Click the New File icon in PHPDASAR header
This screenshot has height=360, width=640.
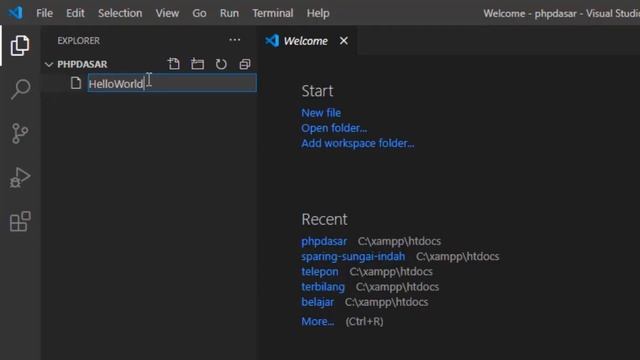[174, 64]
